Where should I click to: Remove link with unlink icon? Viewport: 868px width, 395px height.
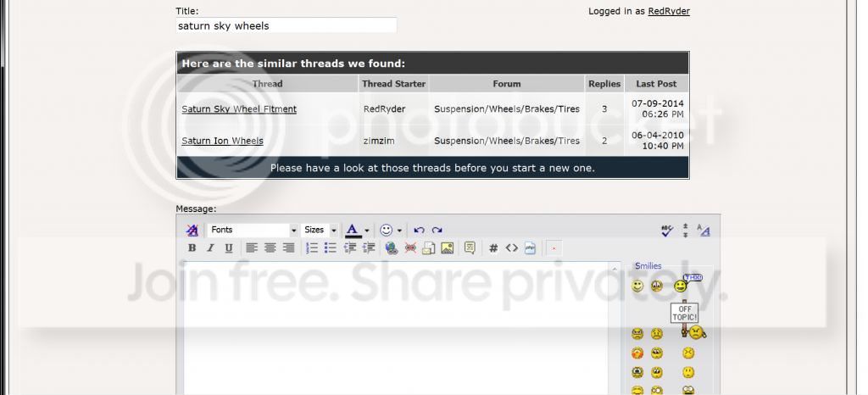coord(410,248)
